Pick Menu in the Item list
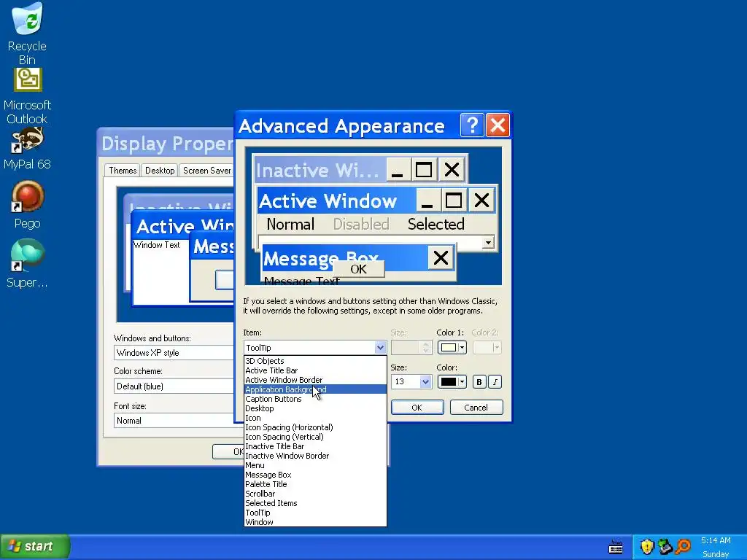 click(x=315, y=465)
